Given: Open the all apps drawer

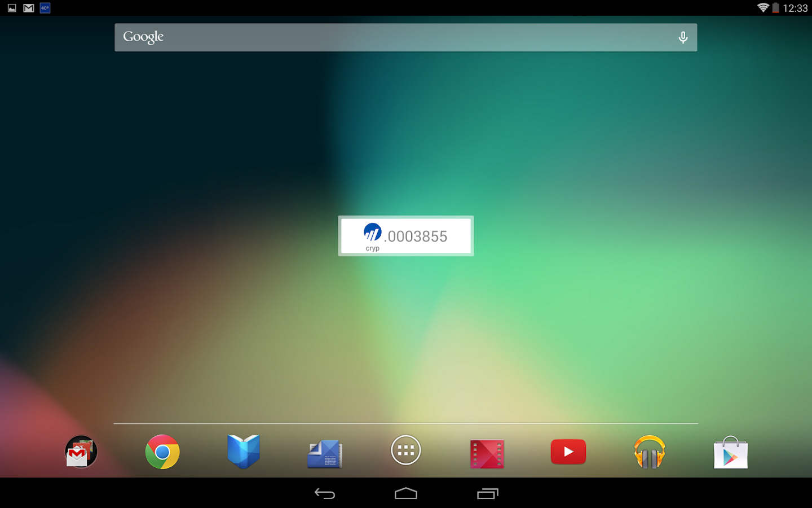Looking at the screenshot, I should 406,450.
